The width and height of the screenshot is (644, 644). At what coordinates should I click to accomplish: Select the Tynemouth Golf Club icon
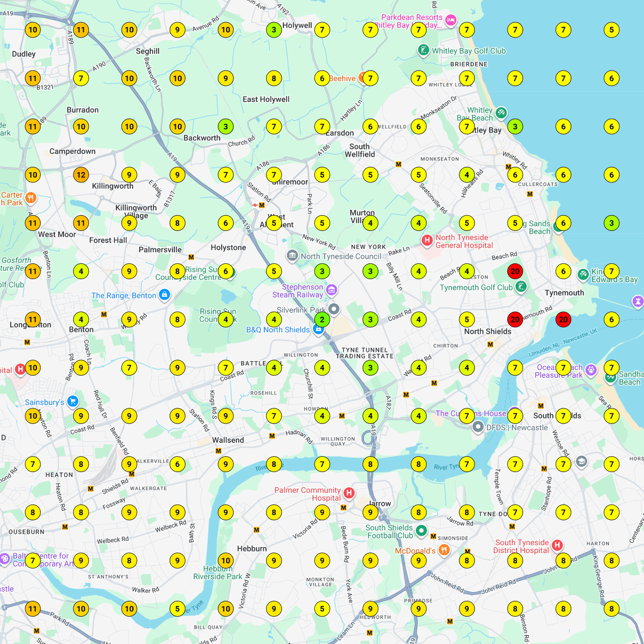coord(521,287)
